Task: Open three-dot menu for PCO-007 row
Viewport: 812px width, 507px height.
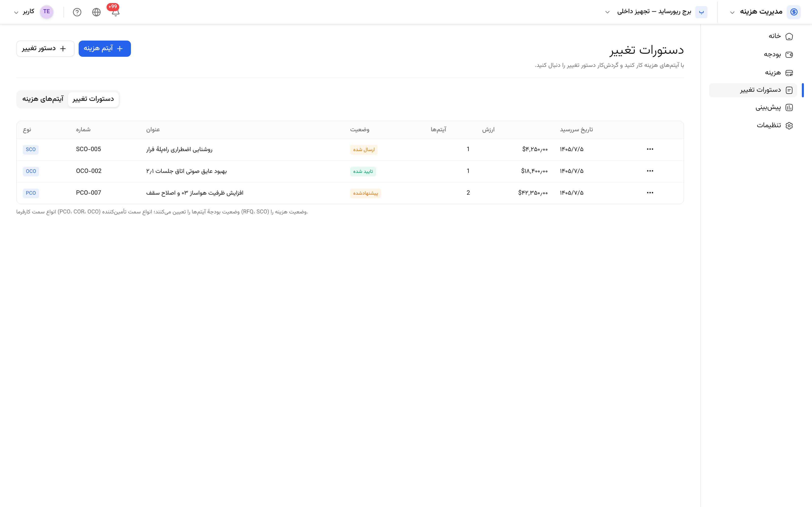Action: 650,193
